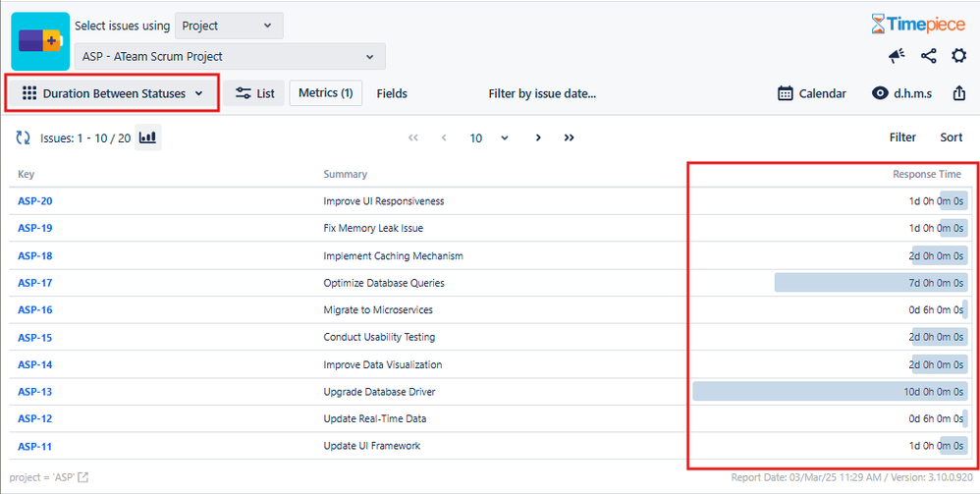
Task: Select summary Upgrade Database Driver
Action: point(379,392)
